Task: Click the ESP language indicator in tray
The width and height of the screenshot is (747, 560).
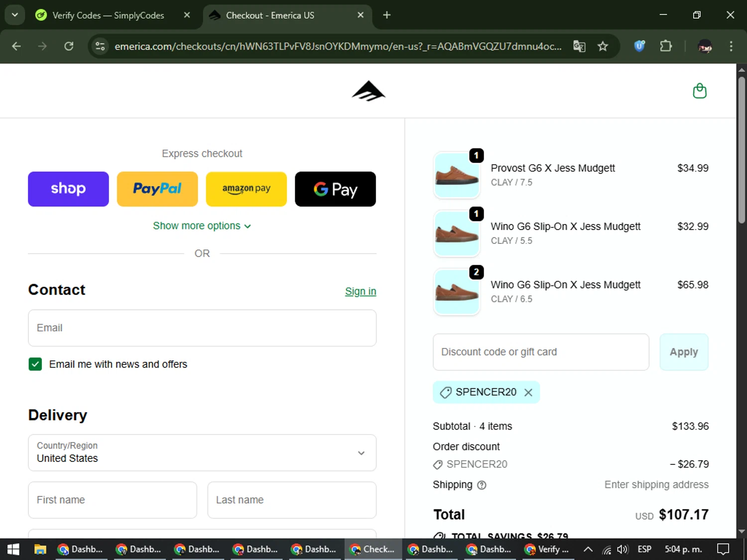Action: (644, 549)
